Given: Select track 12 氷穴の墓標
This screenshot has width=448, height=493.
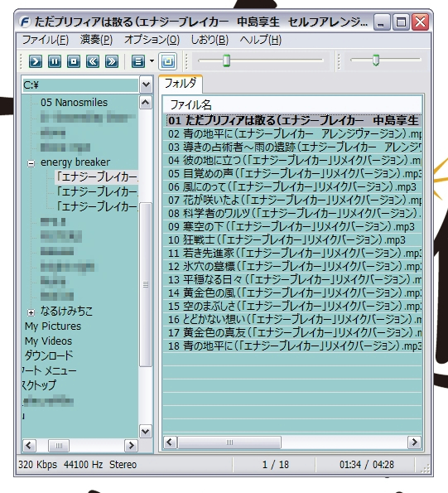Looking at the screenshot, I should point(291,267).
